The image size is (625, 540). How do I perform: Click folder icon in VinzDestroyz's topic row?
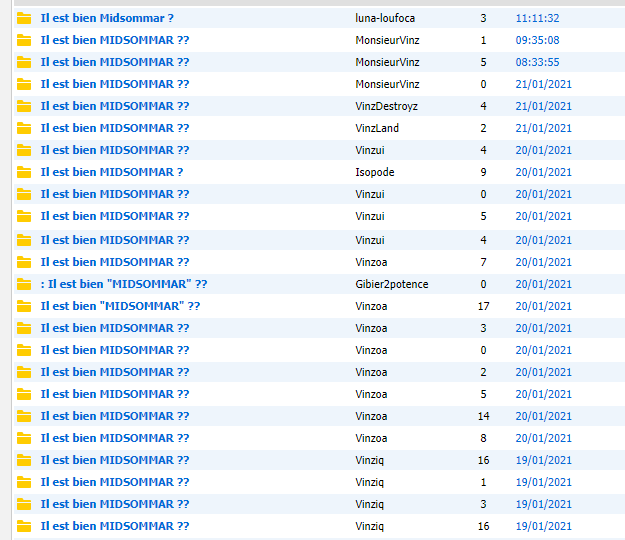(x=24, y=106)
